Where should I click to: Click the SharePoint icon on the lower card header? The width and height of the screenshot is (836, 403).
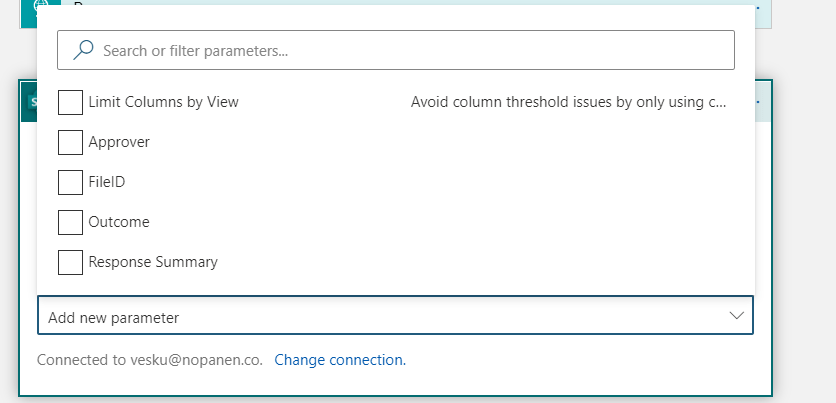tap(27, 102)
